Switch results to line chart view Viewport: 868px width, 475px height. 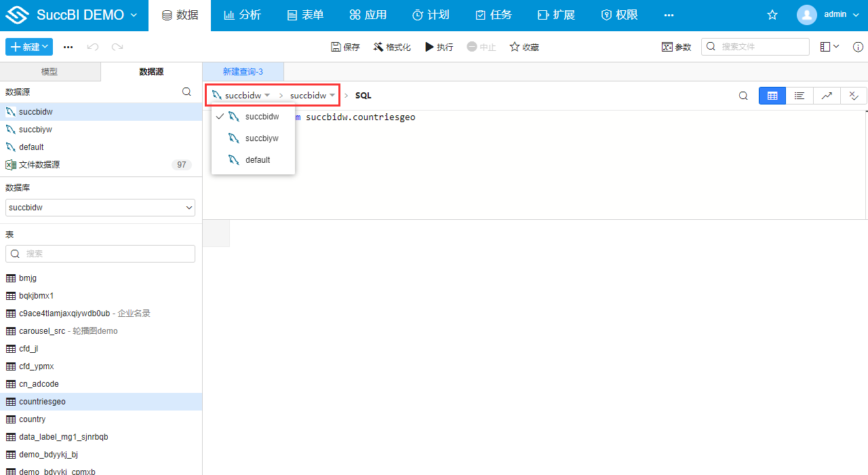827,96
